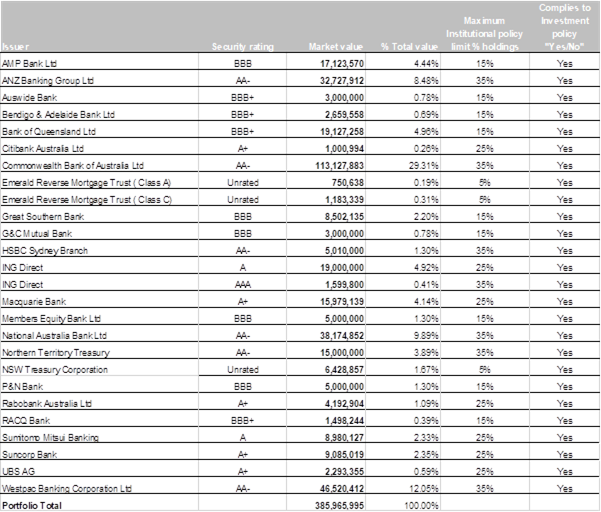601x512 pixels.
Task: Click market value 46,520,412
Action: (x=342, y=489)
